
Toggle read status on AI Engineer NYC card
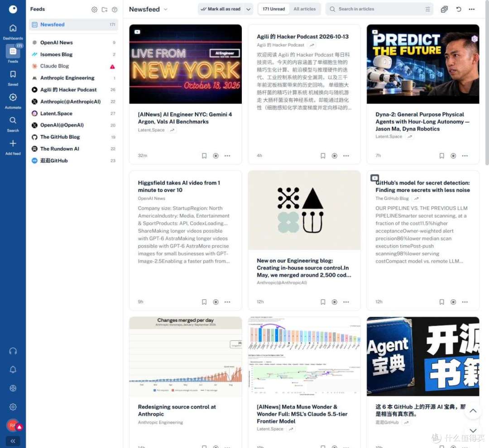[216, 156]
